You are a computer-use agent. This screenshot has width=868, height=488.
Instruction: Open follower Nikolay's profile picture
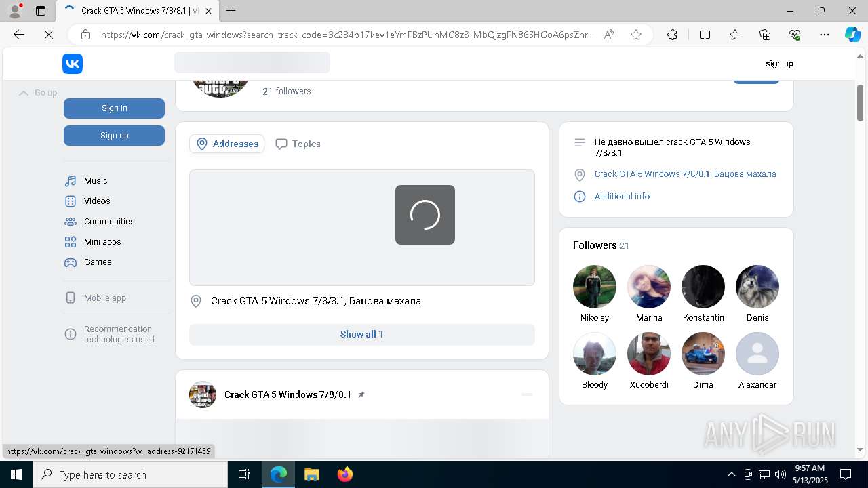(595, 287)
